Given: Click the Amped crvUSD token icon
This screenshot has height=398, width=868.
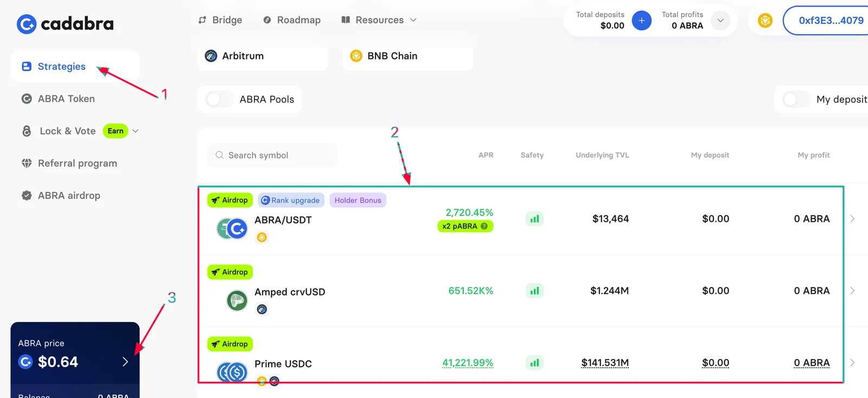Looking at the screenshot, I should coord(237,300).
